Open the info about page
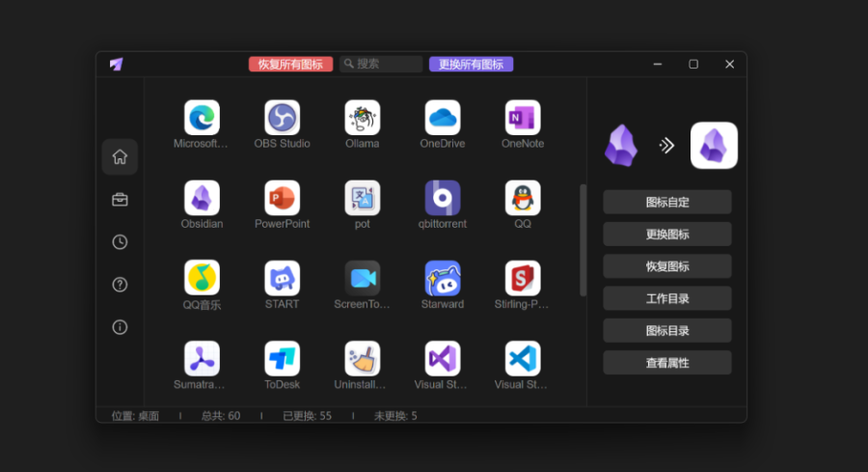 click(x=120, y=327)
